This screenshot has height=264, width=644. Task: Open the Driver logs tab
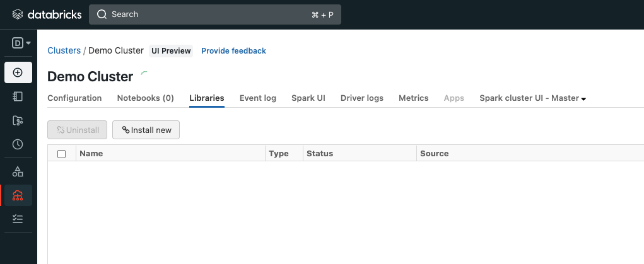362,98
